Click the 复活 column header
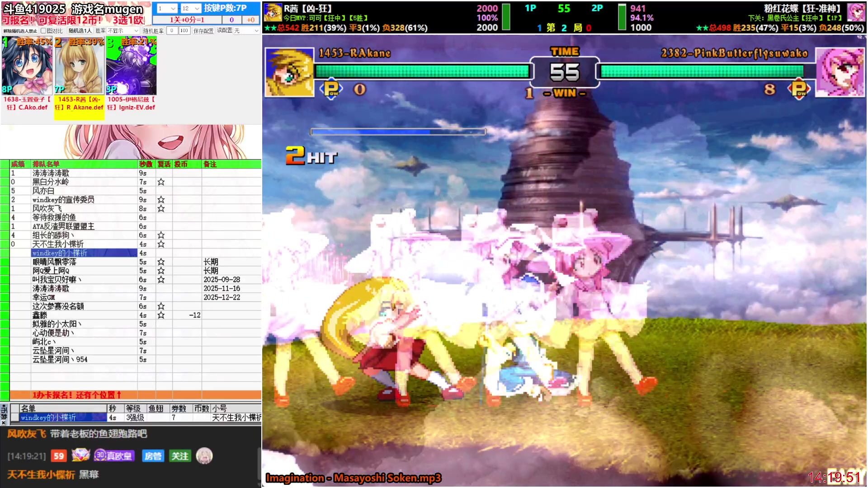The height and width of the screenshot is (488, 868). pyautogui.click(x=164, y=164)
